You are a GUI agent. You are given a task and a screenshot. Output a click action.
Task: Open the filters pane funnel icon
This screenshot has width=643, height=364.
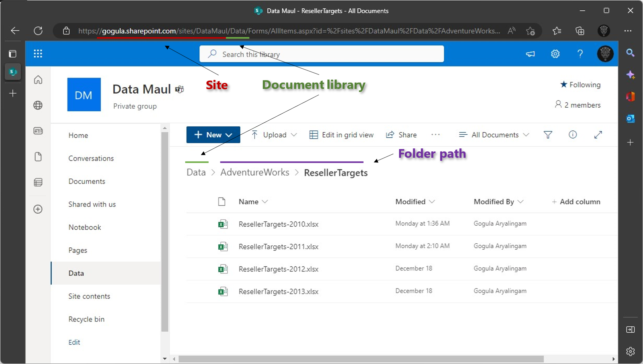coord(548,135)
